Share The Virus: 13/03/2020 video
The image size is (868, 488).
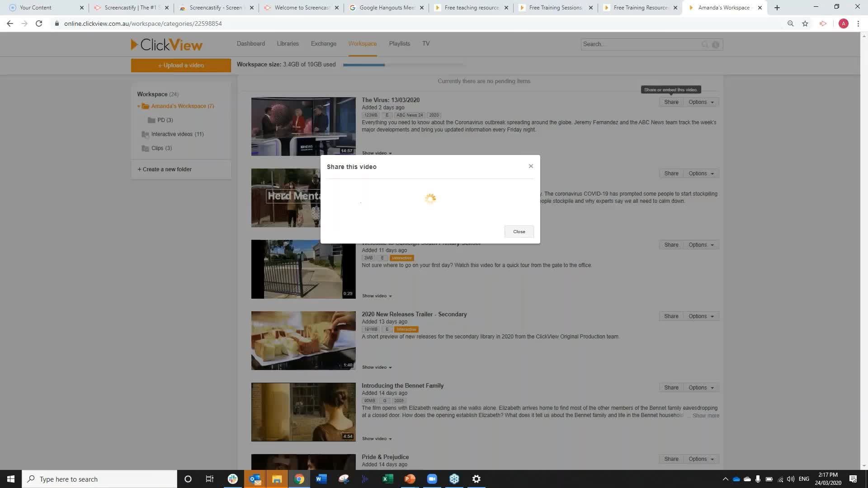(671, 102)
